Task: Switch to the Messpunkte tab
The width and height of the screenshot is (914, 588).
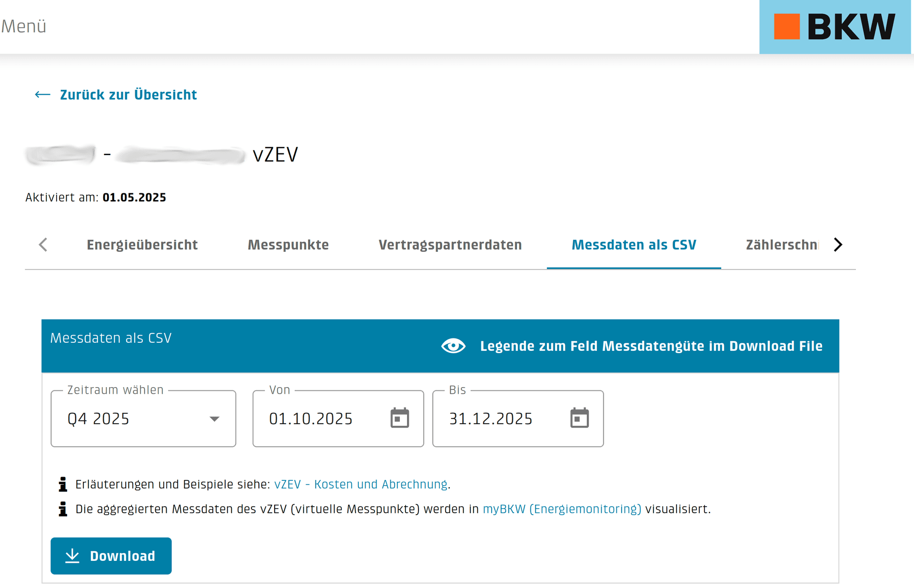Action: (288, 245)
